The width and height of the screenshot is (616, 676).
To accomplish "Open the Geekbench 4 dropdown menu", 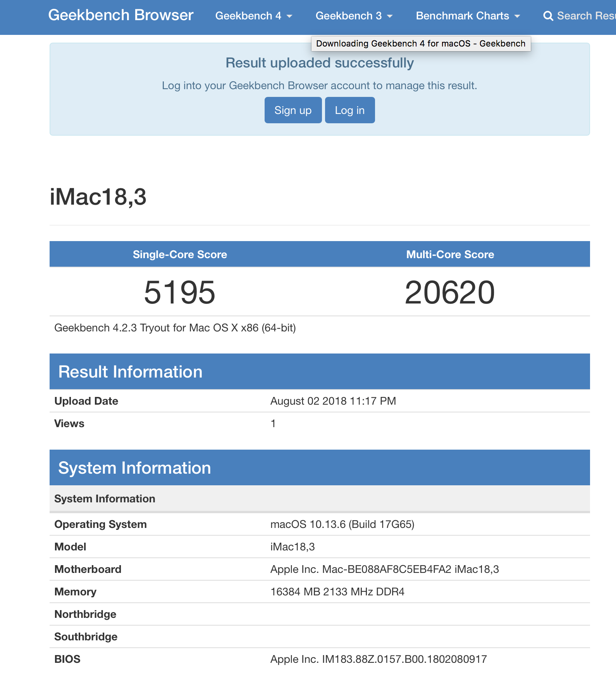I will tap(253, 16).
